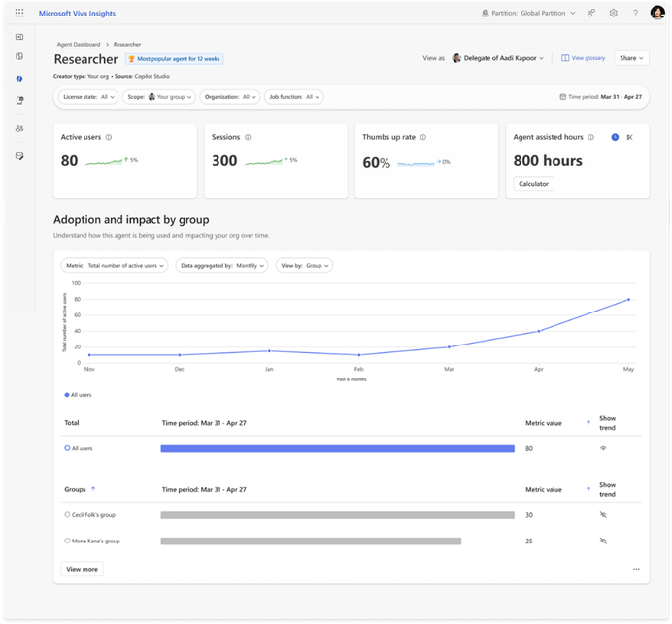Show trend for Mona Kane's group
The height and width of the screenshot is (624, 672).
click(603, 541)
